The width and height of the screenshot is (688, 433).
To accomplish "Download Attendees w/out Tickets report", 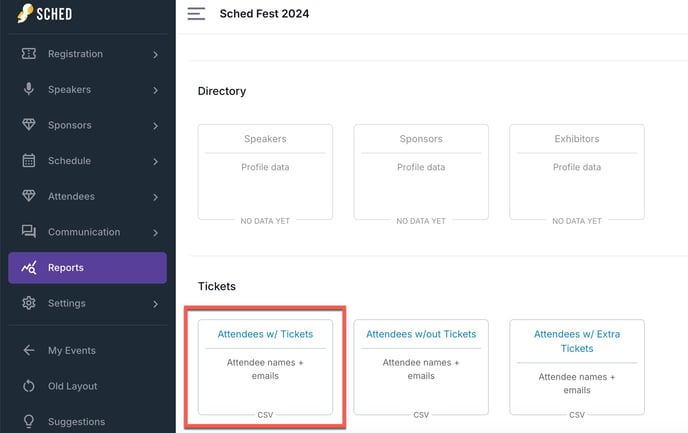I will tap(421, 334).
